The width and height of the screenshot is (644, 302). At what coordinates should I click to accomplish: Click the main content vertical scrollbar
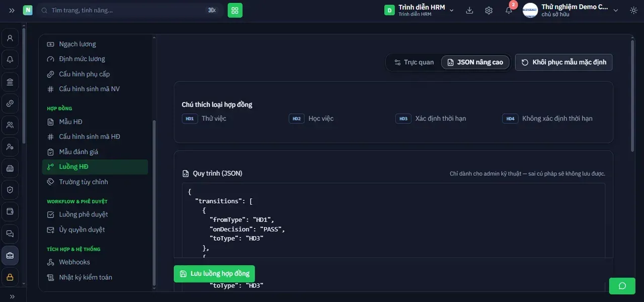(632, 95)
